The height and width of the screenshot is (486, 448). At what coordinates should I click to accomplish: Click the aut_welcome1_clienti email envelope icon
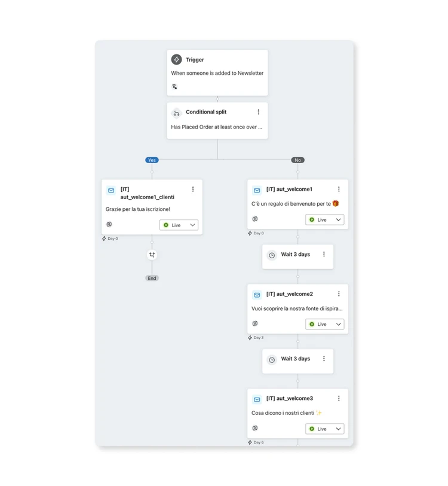111,191
